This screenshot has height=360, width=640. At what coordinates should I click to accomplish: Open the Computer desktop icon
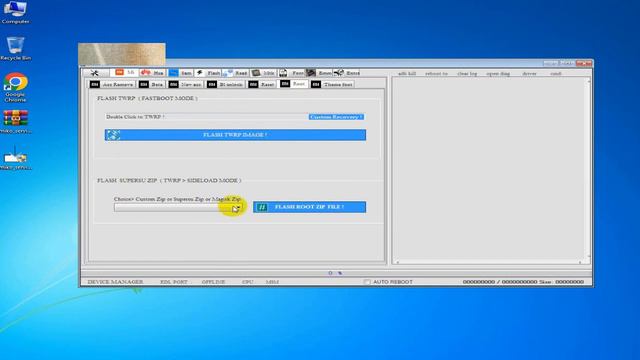tap(15, 12)
